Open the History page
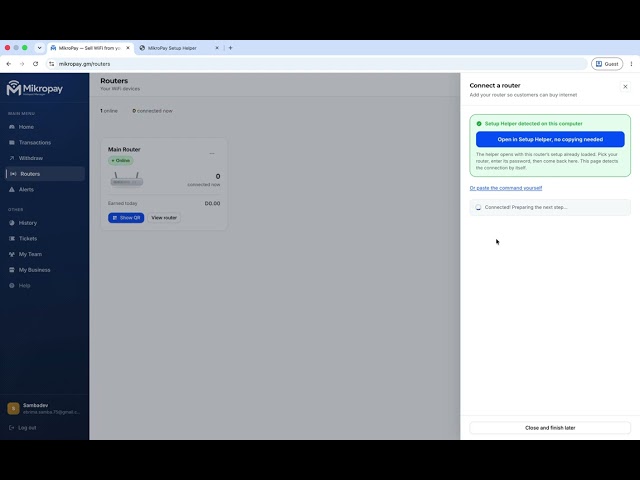 click(x=28, y=223)
